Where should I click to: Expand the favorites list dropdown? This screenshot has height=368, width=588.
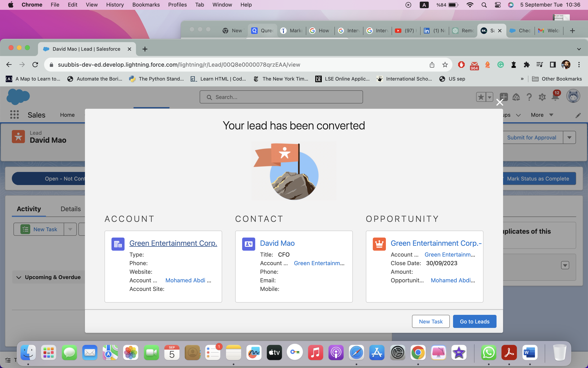490,97
